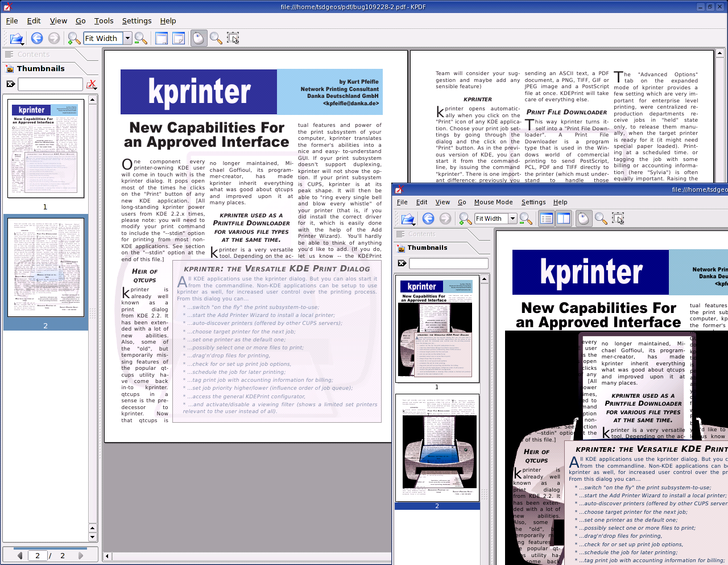Click left arrow of back window horizontal scrollbar
The width and height of the screenshot is (728, 565).
point(107,556)
